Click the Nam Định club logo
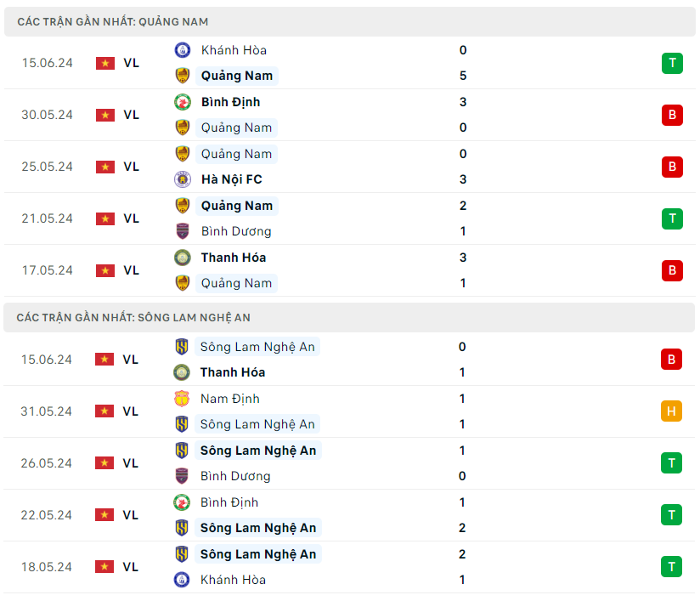This screenshot has width=700, height=601. point(182,399)
